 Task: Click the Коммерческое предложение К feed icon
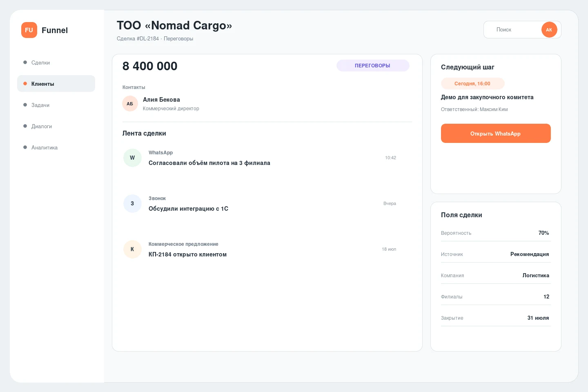pos(132,249)
